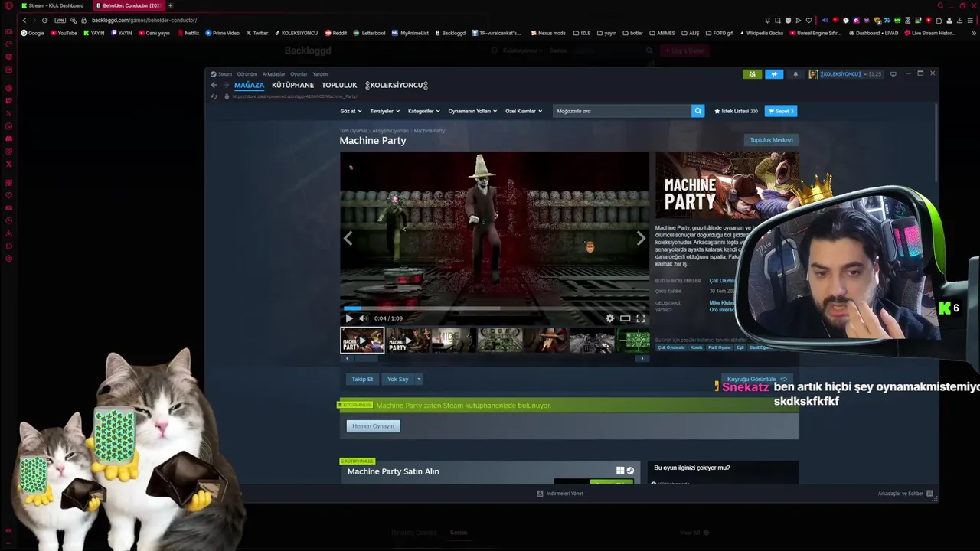
Task: Open the ANİMES bookmarks folder
Action: tap(662, 33)
